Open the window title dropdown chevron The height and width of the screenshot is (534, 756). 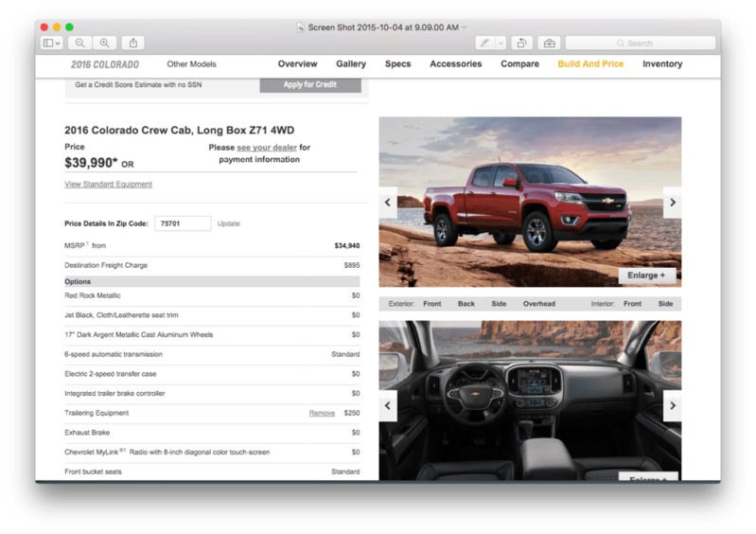(465, 27)
